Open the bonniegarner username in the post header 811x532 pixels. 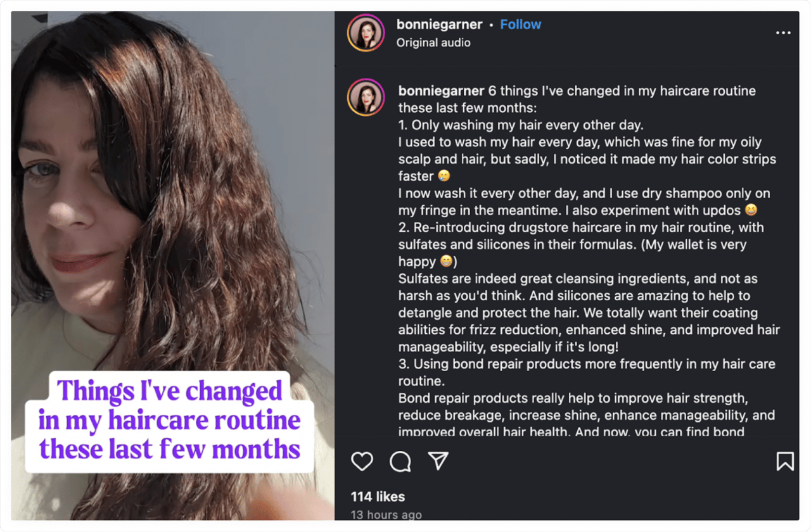click(439, 25)
